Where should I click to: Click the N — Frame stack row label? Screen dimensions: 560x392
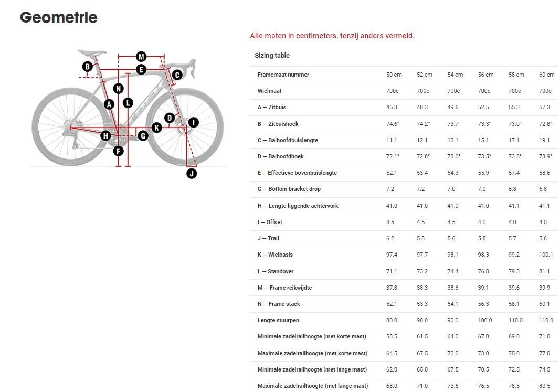[279, 304]
